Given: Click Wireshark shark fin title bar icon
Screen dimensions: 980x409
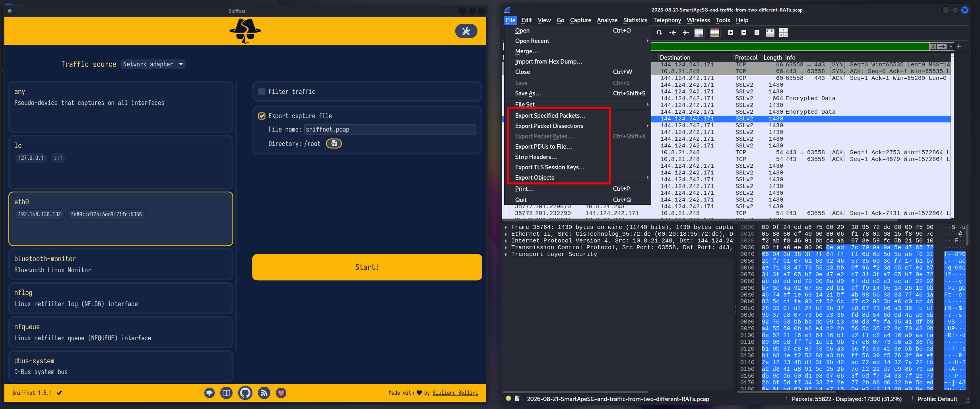Looking at the screenshot, I should [x=508, y=10].
